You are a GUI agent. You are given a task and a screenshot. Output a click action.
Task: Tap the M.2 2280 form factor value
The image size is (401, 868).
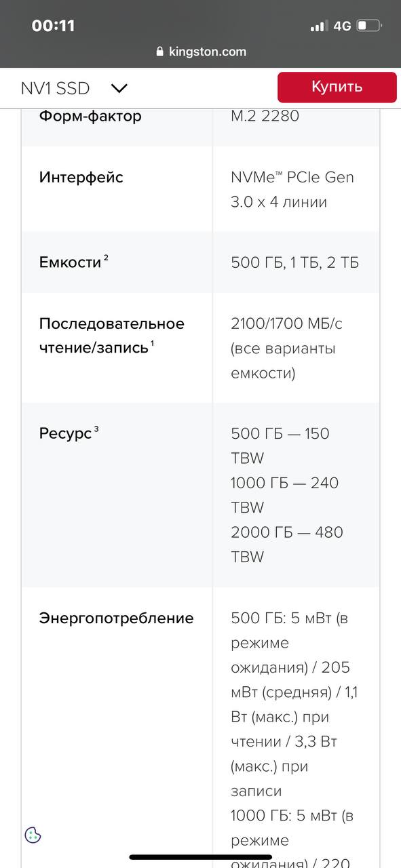(265, 116)
